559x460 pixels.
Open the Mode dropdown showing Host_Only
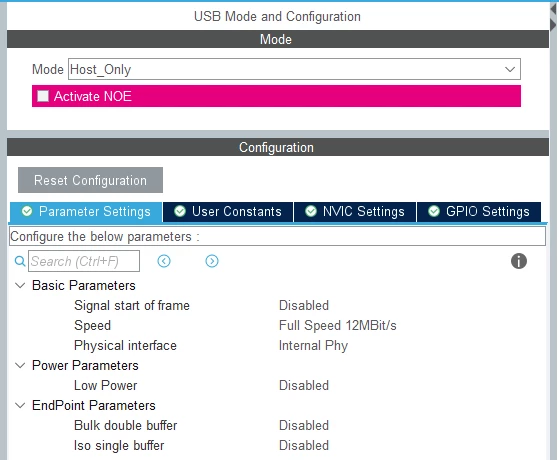pyautogui.click(x=294, y=69)
